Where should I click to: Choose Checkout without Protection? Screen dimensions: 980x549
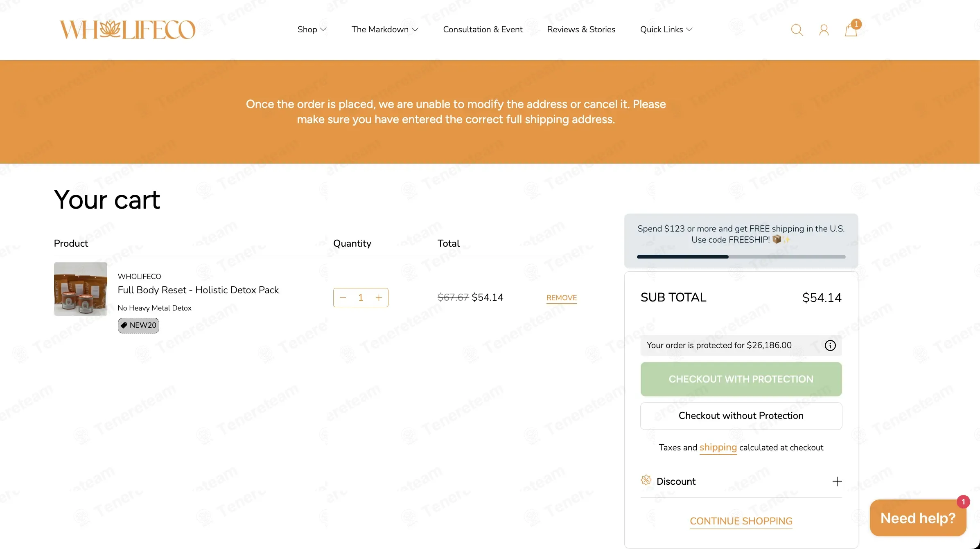(x=741, y=416)
